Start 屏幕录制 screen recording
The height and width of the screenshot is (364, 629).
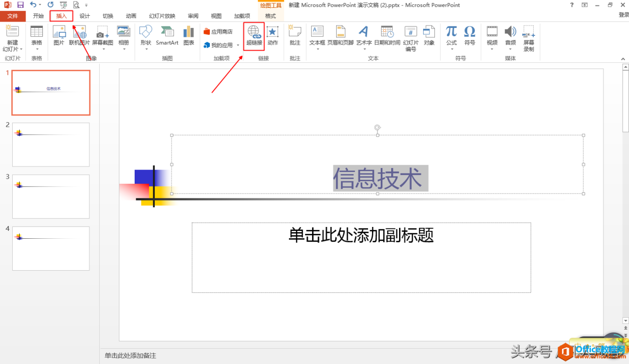click(529, 38)
